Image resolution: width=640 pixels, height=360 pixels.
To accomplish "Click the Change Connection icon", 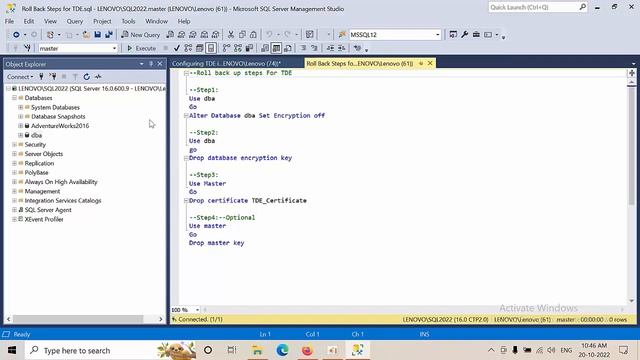I will (27, 48).
